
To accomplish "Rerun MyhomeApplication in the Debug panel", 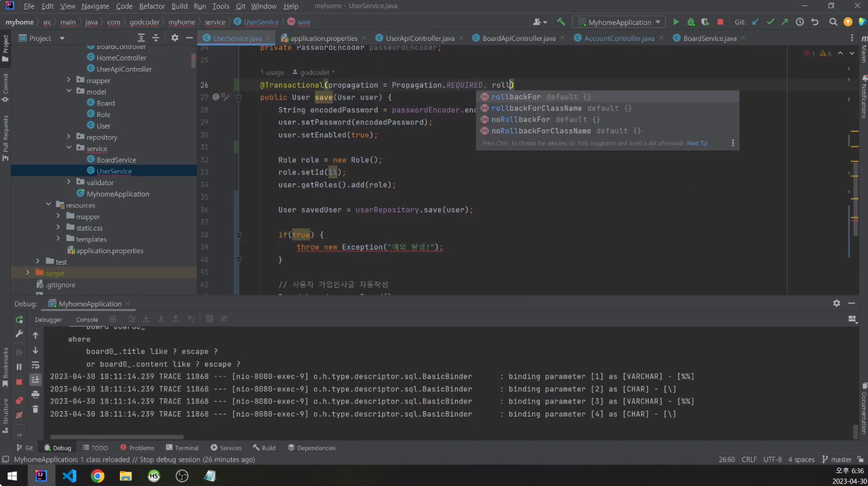I will (19, 319).
